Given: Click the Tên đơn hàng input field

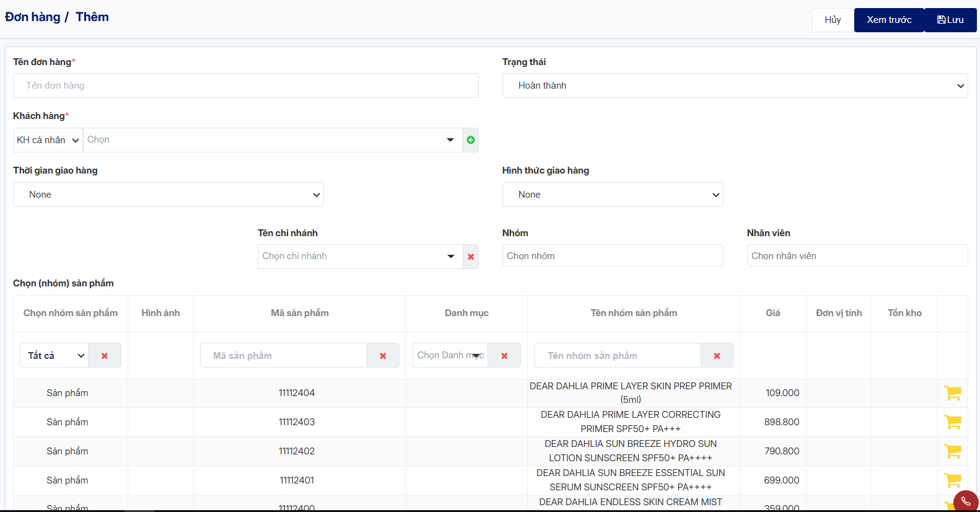Looking at the screenshot, I should click(246, 86).
